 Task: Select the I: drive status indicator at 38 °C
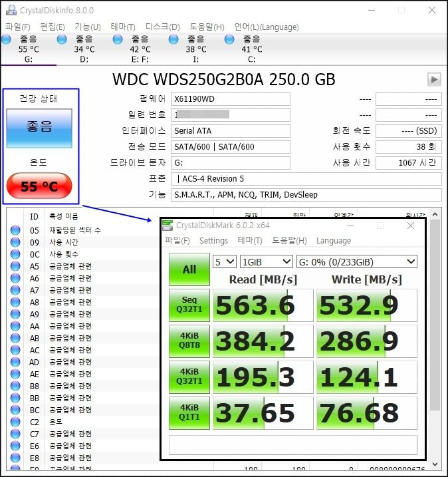pos(196,49)
